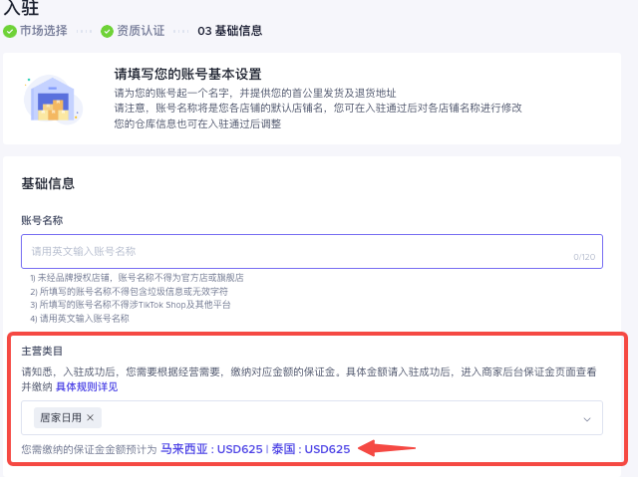Select the 03 基础信息 step
This screenshot has height=477, width=638.
230,30
